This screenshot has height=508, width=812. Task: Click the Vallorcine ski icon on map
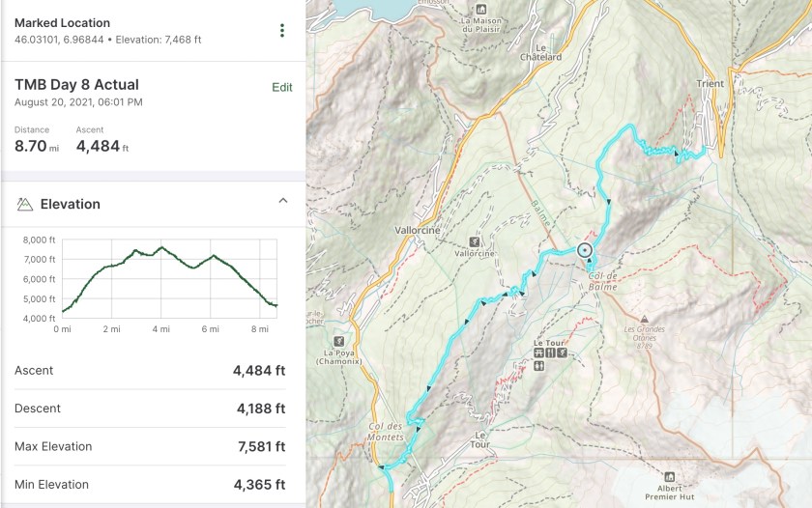[475, 241]
